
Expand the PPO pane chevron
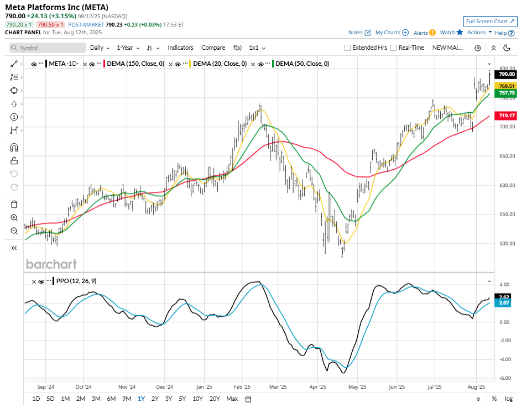pos(489,281)
